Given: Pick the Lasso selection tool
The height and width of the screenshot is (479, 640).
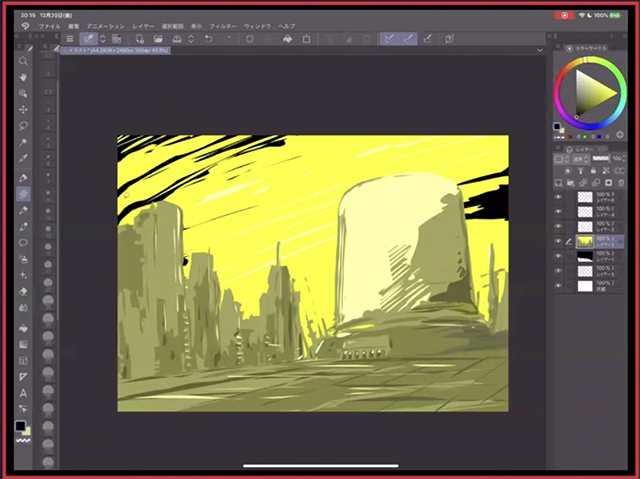Looking at the screenshot, I should [x=23, y=126].
